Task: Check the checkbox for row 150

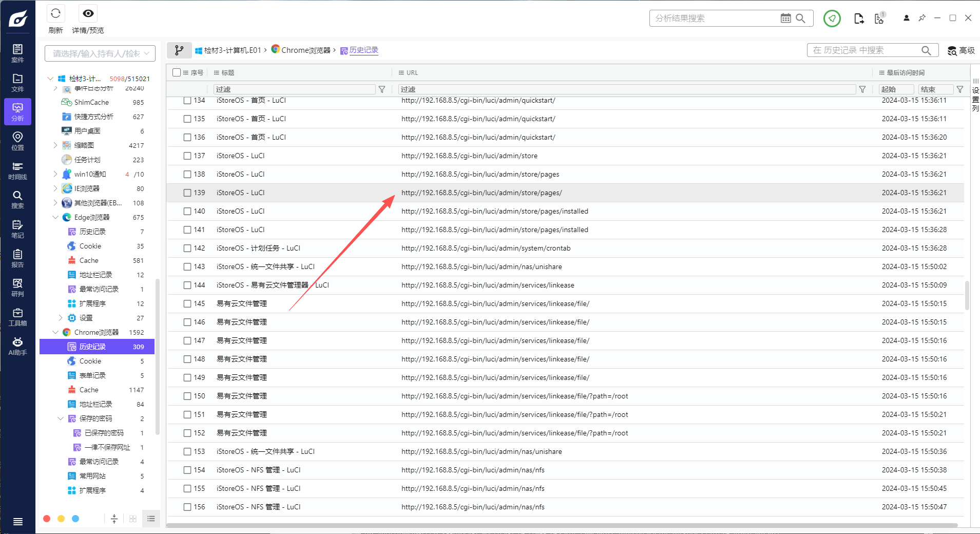Action: coord(187,396)
